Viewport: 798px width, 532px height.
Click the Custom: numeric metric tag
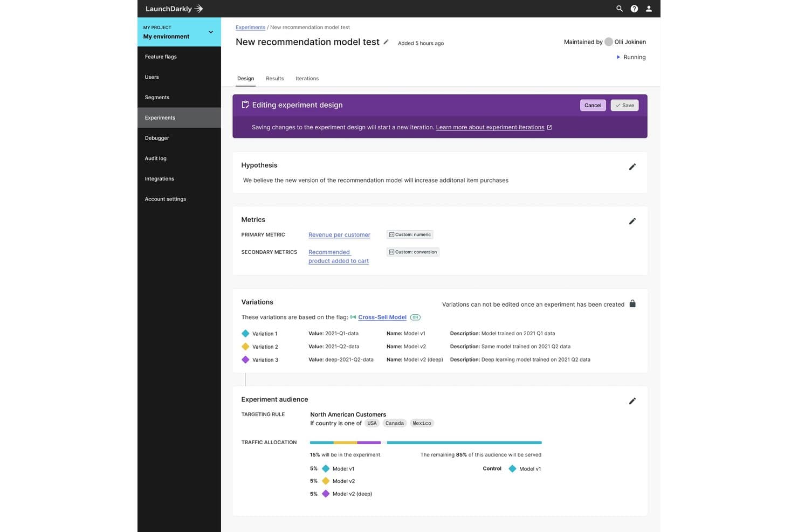coord(410,234)
